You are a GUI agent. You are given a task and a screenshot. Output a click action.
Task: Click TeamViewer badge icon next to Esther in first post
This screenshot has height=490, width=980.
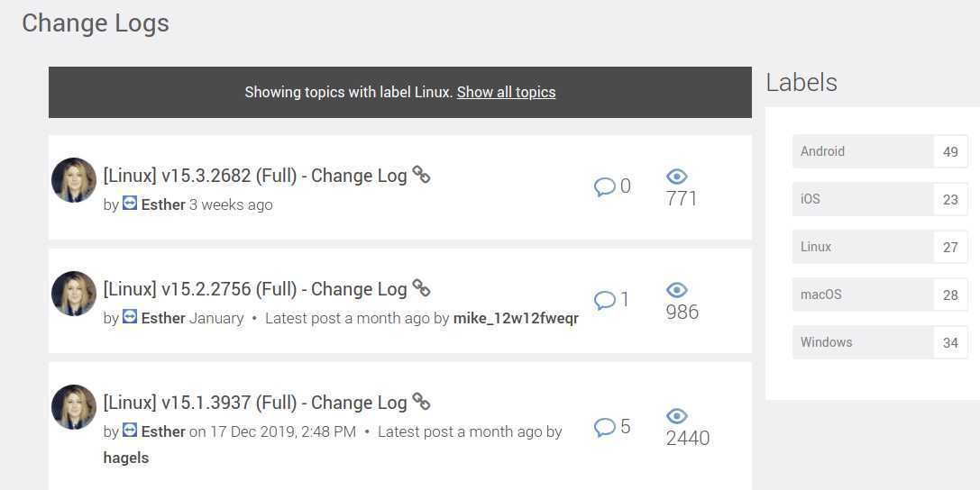coord(130,204)
